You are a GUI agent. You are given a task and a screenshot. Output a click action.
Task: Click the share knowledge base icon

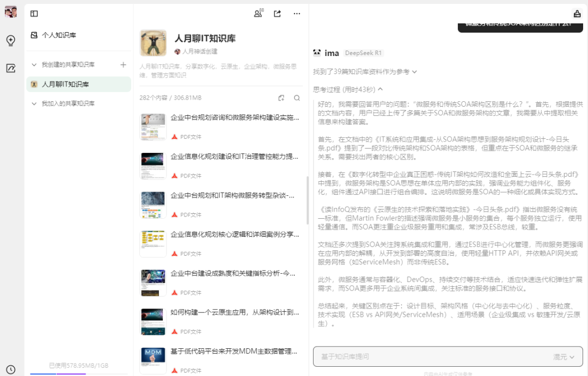277,14
